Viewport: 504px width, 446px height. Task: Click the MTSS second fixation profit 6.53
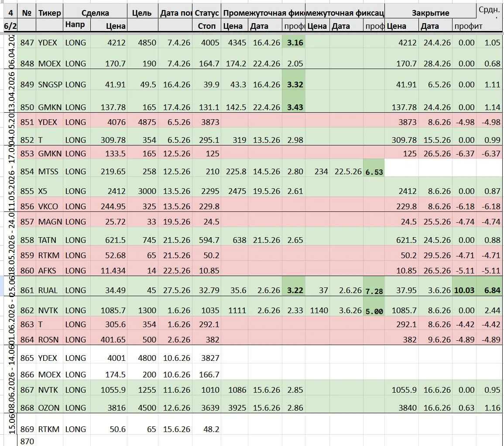coord(374,172)
